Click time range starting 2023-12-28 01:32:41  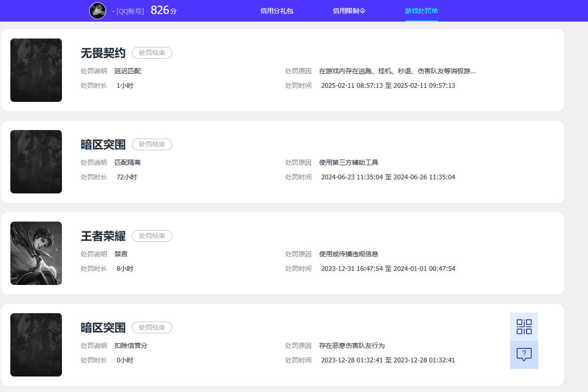388,360
